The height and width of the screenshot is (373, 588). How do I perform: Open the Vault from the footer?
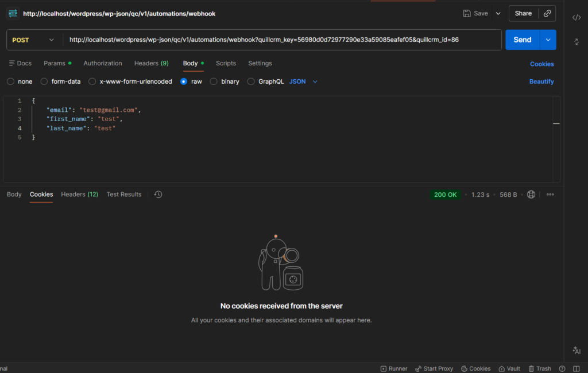coord(509,368)
